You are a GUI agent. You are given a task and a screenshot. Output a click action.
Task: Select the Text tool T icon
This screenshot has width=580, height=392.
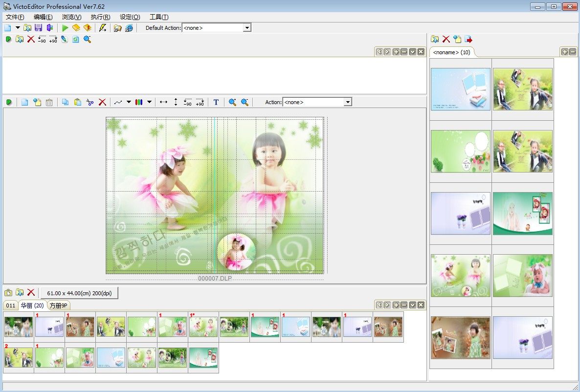(216, 102)
